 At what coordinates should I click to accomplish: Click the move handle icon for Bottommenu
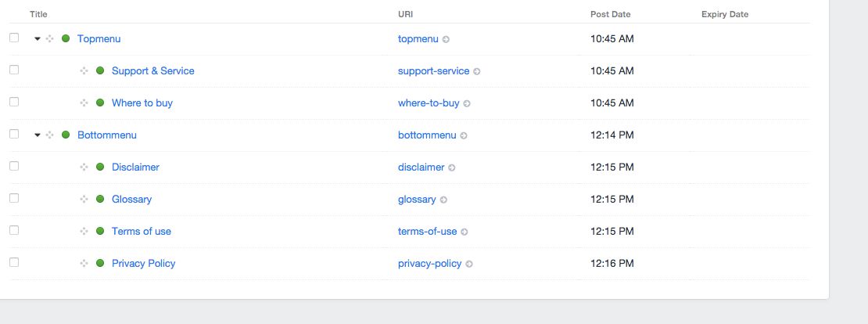50,135
